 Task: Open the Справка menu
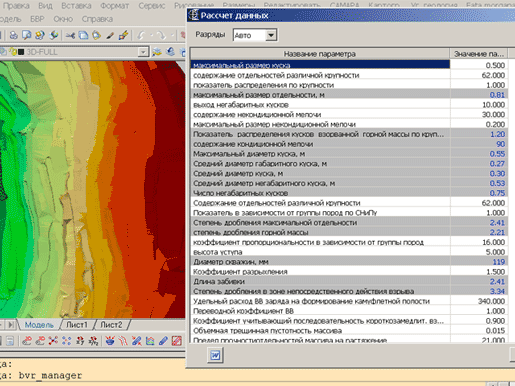click(x=97, y=19)
